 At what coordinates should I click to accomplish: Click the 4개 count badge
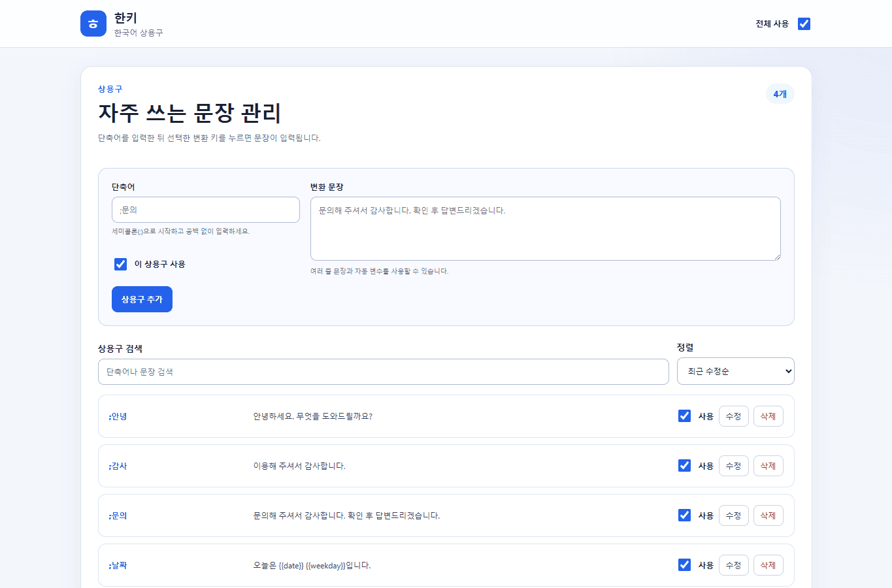pos(780,94)
